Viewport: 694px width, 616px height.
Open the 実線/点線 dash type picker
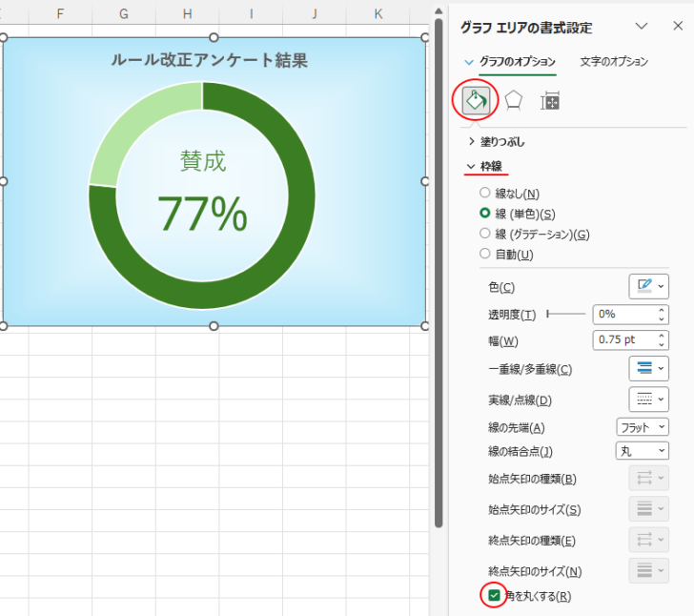648,400
